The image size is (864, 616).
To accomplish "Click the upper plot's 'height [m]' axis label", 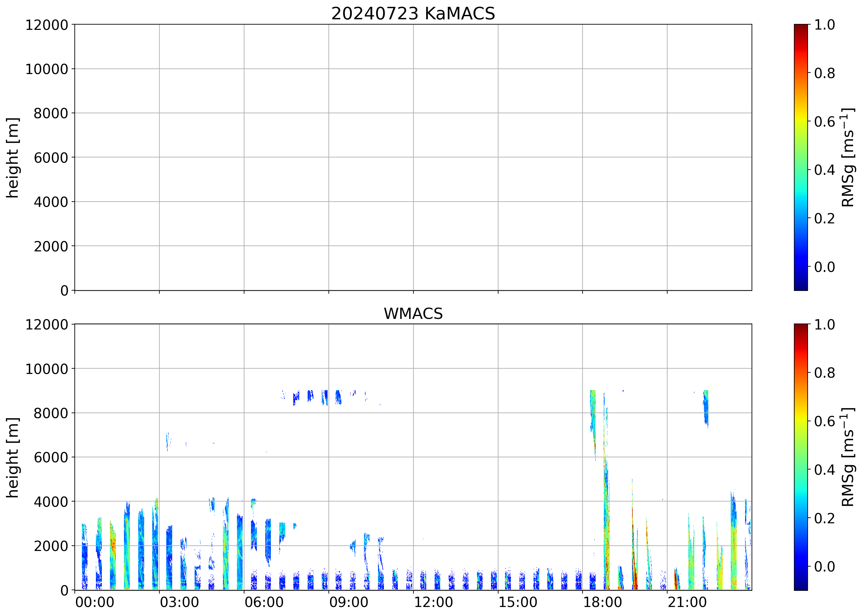I will pos(12,157).
